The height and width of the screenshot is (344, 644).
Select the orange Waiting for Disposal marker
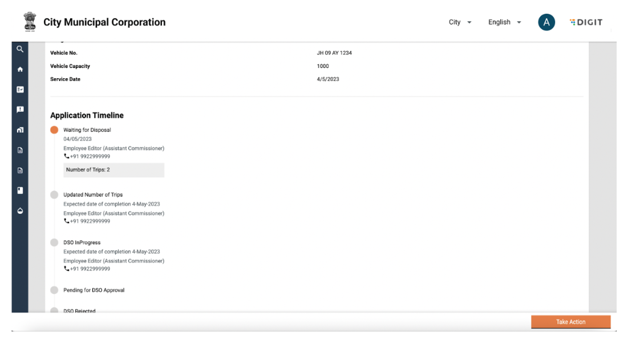[x=54, y=130]
